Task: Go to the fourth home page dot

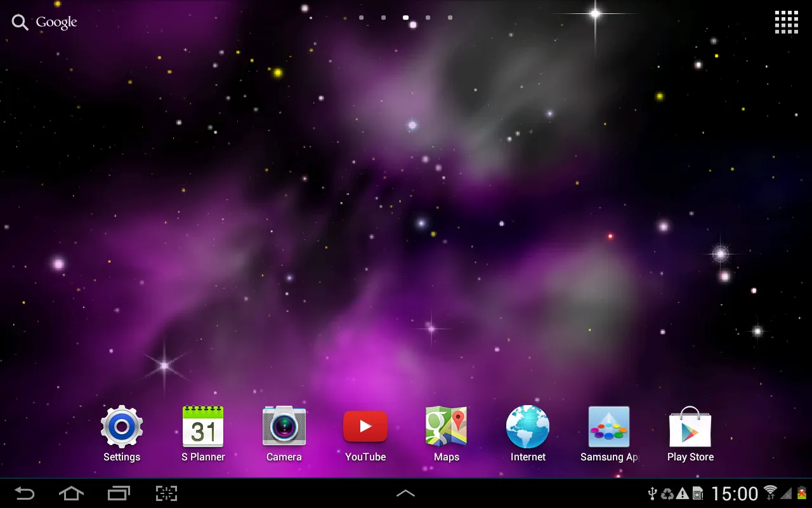Action: pyautogui.click(x=428, y=18)
